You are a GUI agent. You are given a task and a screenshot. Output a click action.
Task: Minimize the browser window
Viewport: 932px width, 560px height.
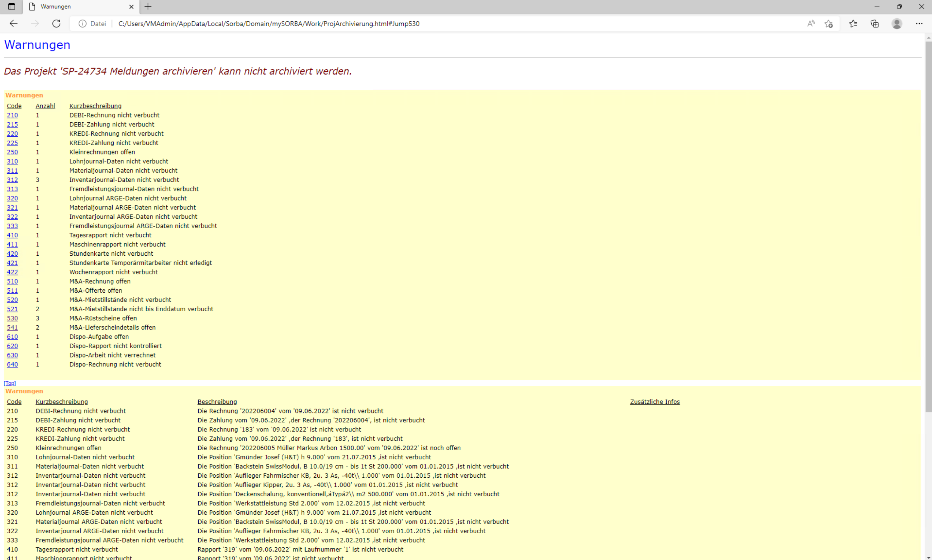tap(877, 6)
